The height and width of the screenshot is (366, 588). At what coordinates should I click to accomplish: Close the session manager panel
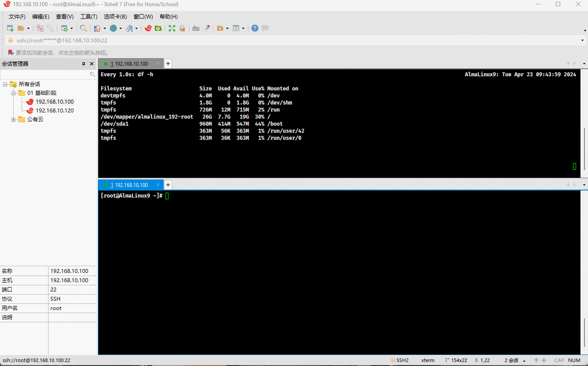tap(92, 64)
